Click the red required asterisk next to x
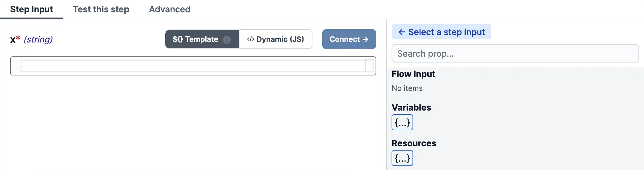 tap(18, 38)
